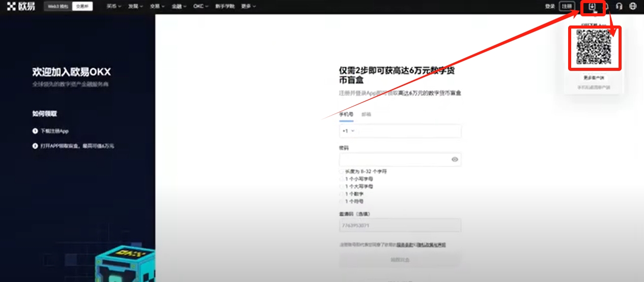Viewport: 644px width, 282px height.
Task: Click the 如何领取 heading
Action: click(x=45, y=114)
